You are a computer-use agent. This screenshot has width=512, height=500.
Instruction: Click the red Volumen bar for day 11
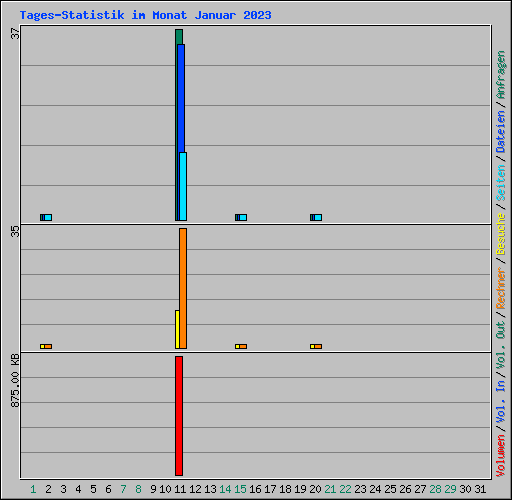click(179, 416)
